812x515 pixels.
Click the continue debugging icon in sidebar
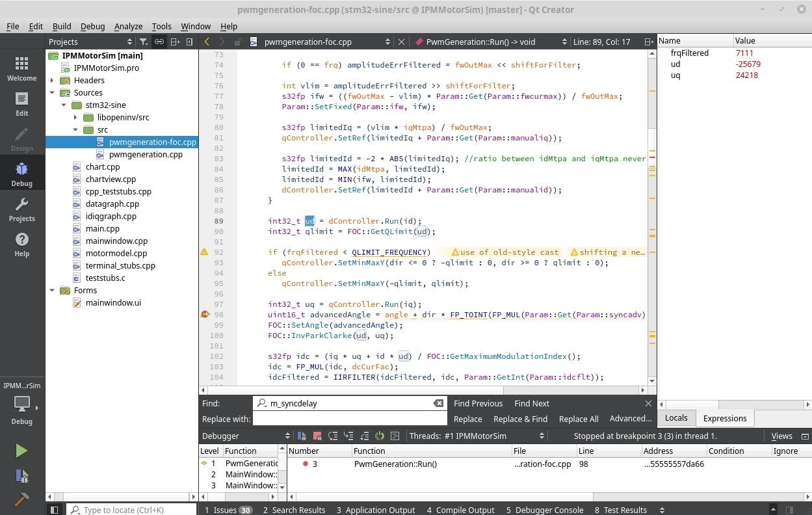(x=21, y=476)
